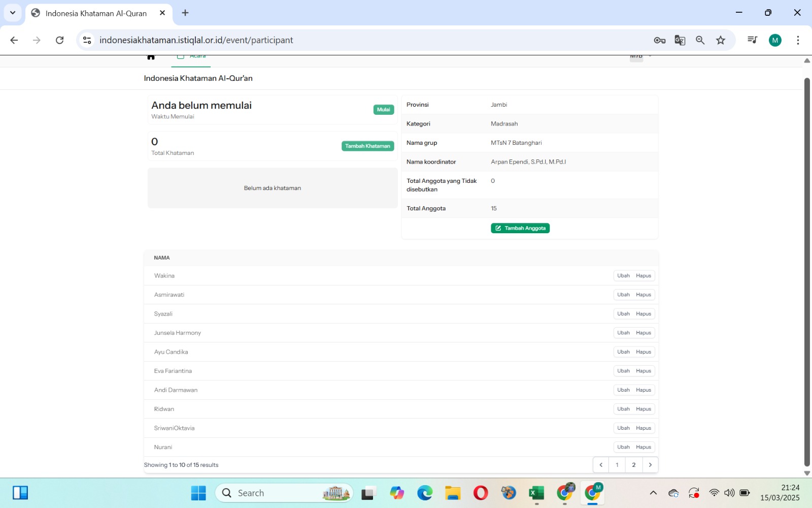Open Chrome's three-dot menu
Screen dimensions: 812x508
798,40
